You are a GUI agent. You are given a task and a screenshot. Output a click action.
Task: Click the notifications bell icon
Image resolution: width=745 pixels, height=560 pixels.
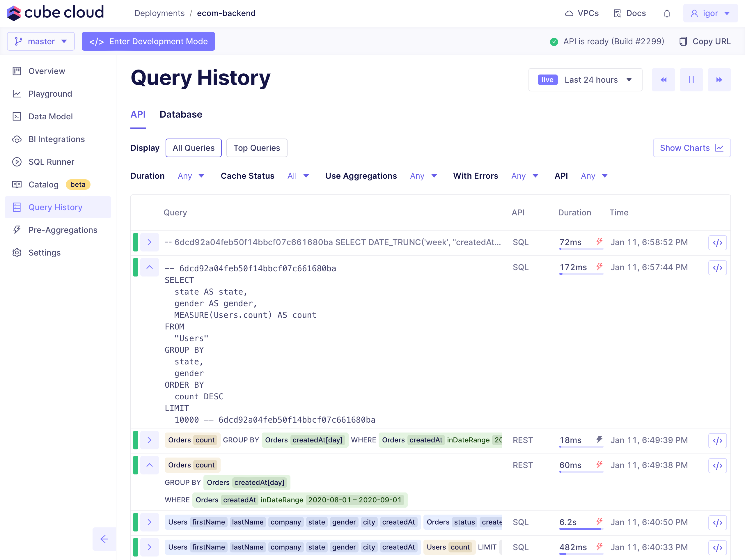point(666,13)
